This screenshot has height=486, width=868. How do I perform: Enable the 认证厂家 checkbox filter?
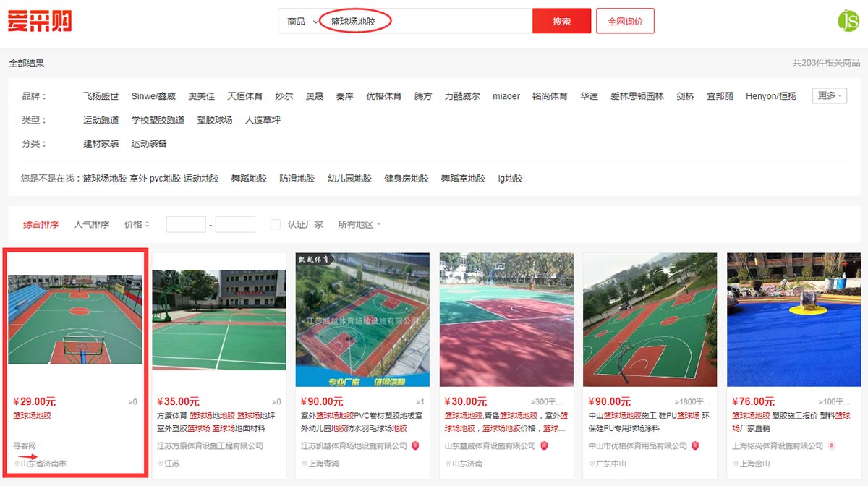tap(276, 224)
